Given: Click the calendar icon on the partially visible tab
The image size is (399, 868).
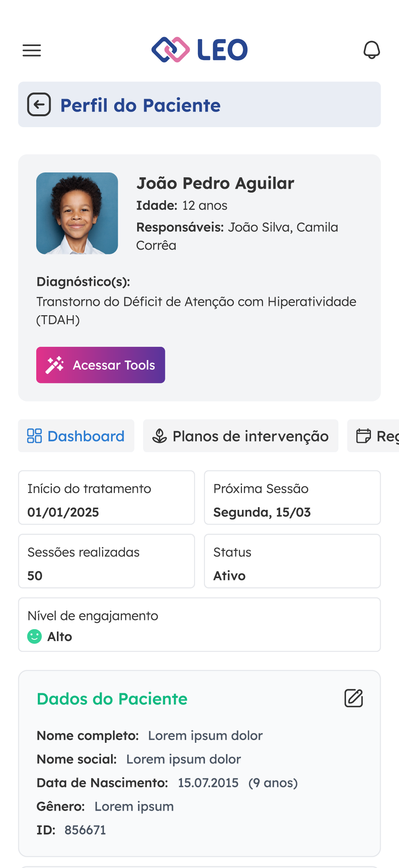Looking at the screenshot, I should coord(364,436).
